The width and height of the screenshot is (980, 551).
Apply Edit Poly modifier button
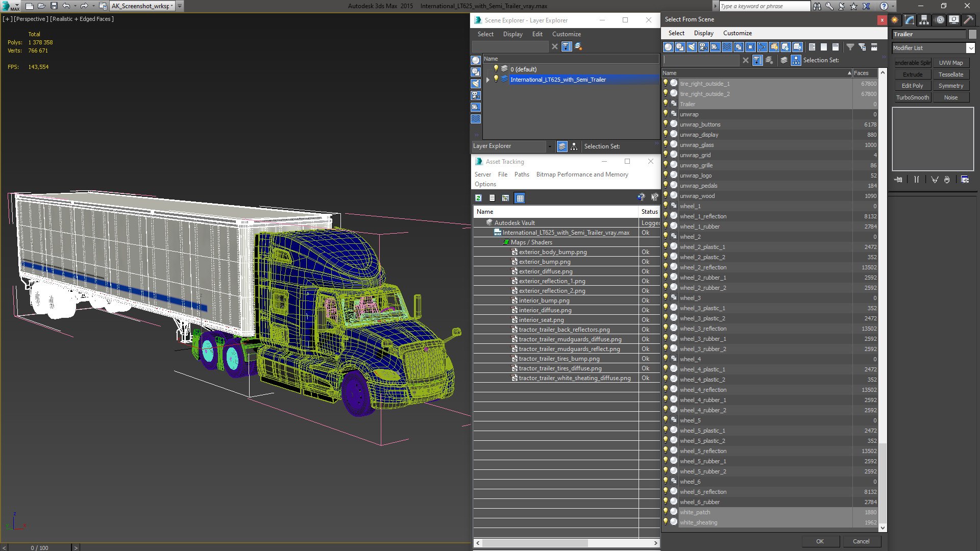point(913,86)
